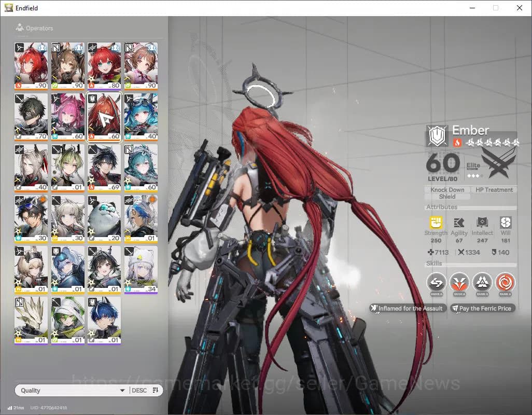Select the masked black-haired level 70 operator

coord(31,117)
